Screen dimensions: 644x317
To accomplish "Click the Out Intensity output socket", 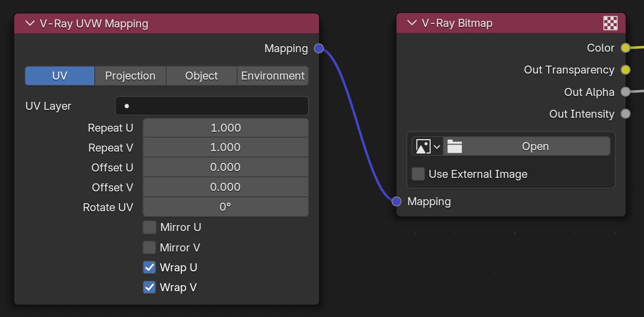I will pyautogui.click(x=626, y=114).
